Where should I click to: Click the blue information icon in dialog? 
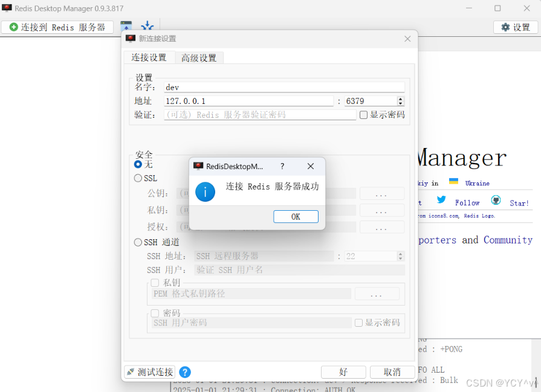205,191
